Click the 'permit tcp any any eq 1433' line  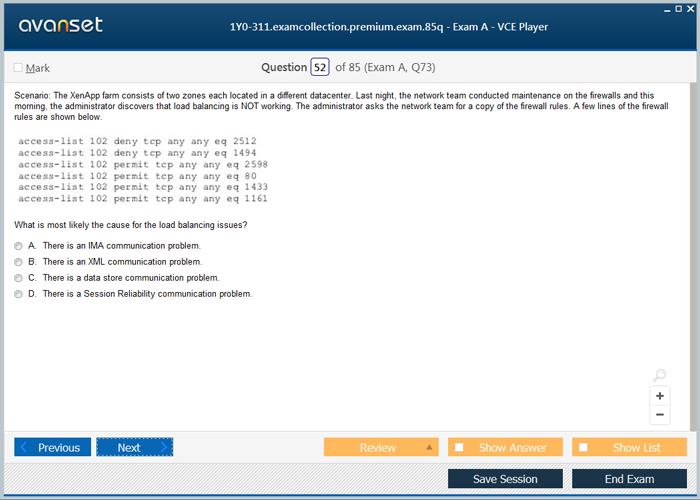(x=143, y=188)
